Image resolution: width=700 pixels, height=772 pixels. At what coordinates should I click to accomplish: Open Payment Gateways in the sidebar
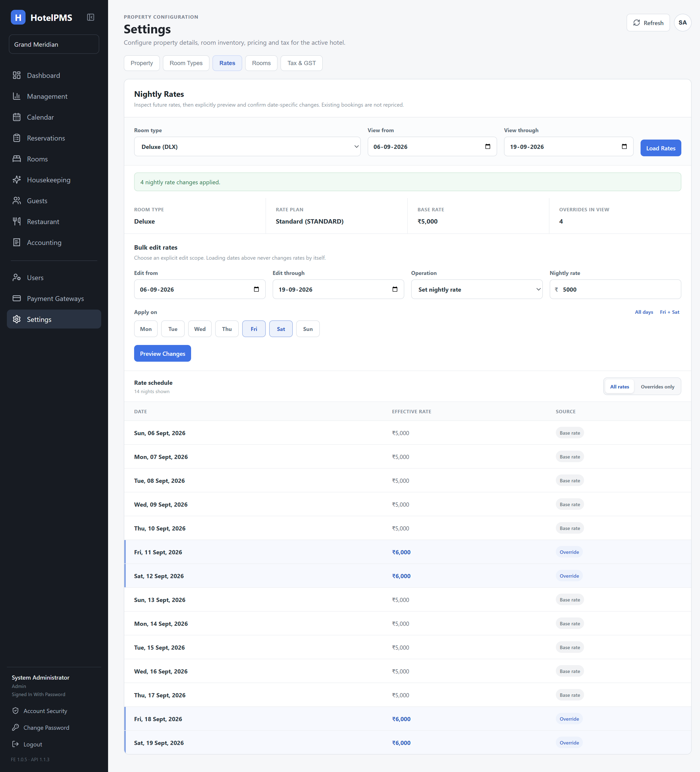54,298
